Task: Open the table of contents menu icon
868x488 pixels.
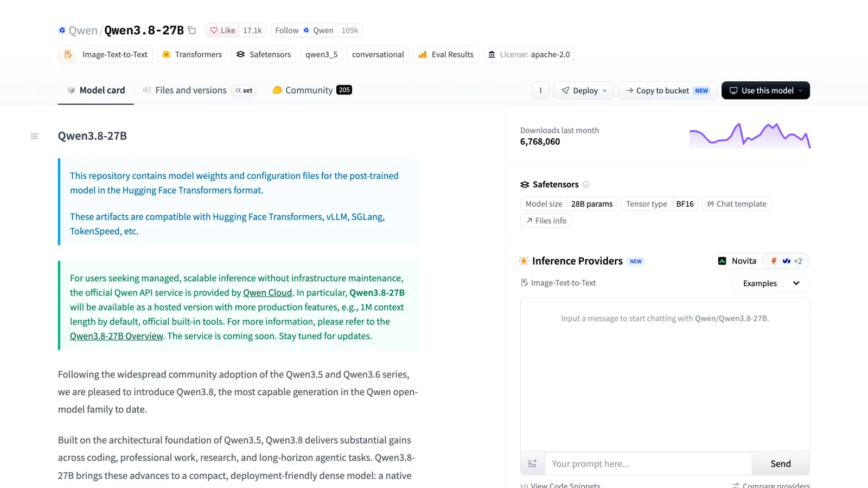Action: [x=34, y=136]
